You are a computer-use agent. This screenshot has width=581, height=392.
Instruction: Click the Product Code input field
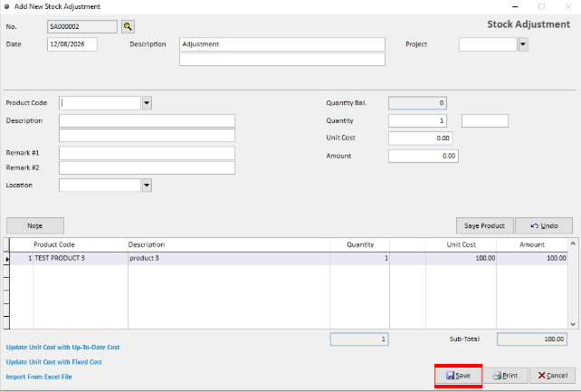(x=100, y=103)
